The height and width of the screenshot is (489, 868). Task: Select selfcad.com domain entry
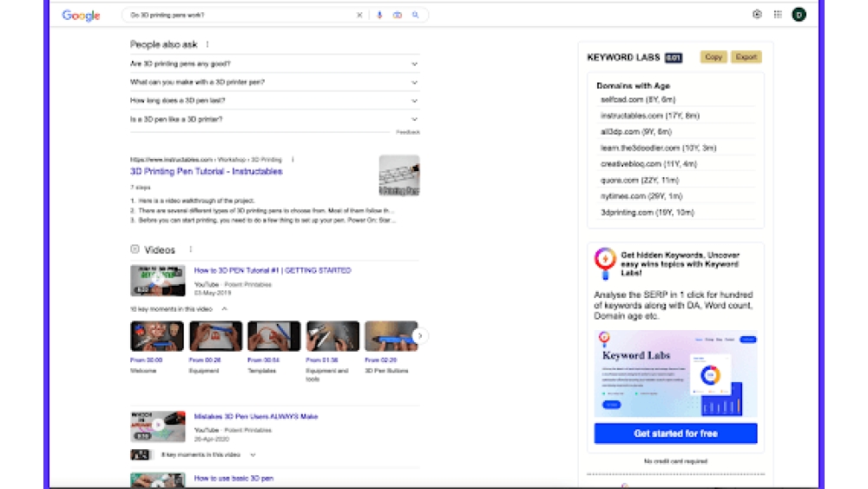point(638,100)
